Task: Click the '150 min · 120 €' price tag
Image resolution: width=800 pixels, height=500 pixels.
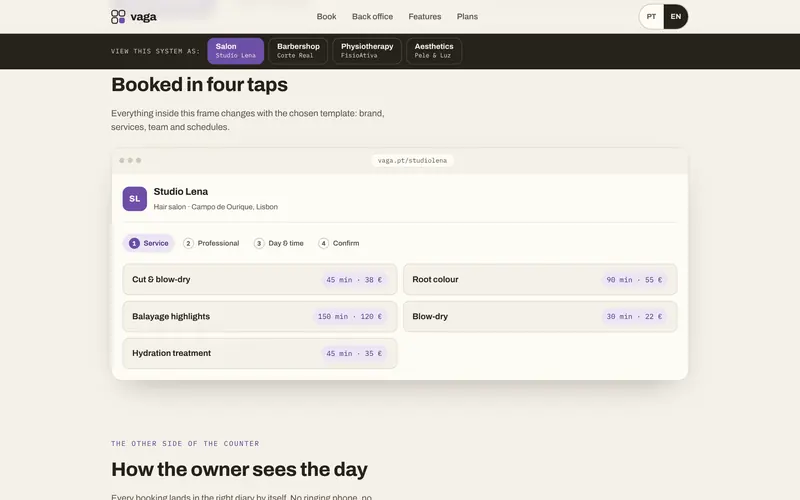Action: (349, 317)
